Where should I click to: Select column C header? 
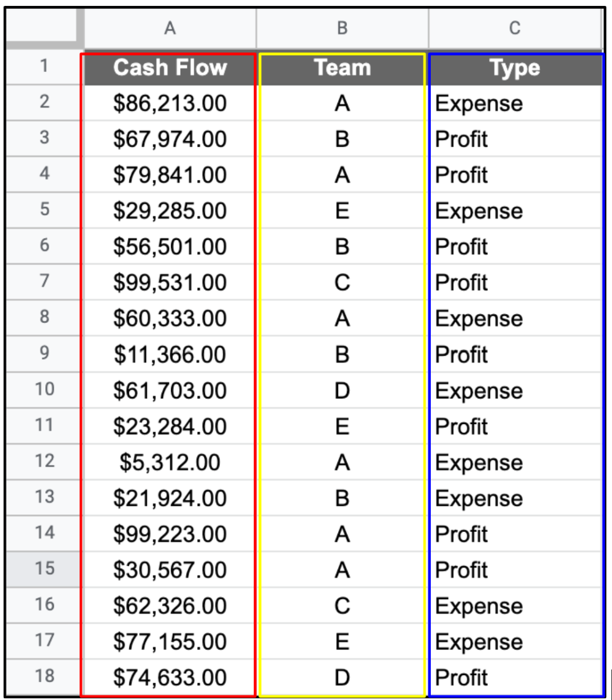click(515, 28)
